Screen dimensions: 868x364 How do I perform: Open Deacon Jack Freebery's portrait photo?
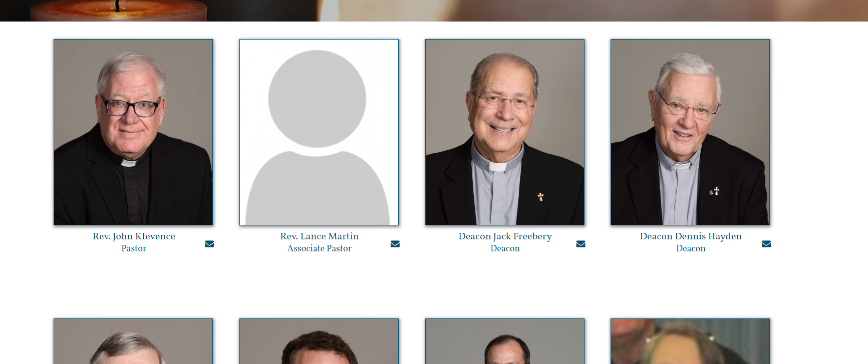505,132
